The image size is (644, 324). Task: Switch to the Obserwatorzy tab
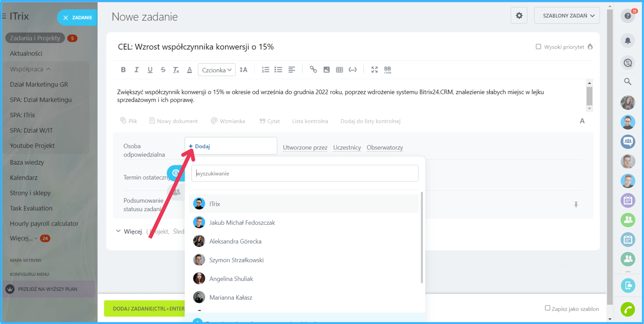point(385,147)
